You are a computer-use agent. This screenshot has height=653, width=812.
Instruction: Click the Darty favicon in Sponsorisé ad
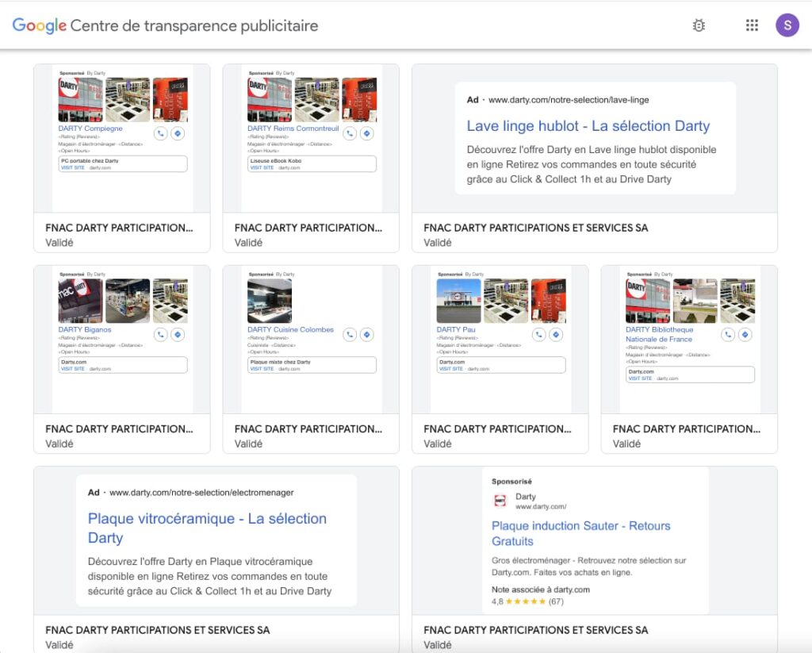[500, 501]
